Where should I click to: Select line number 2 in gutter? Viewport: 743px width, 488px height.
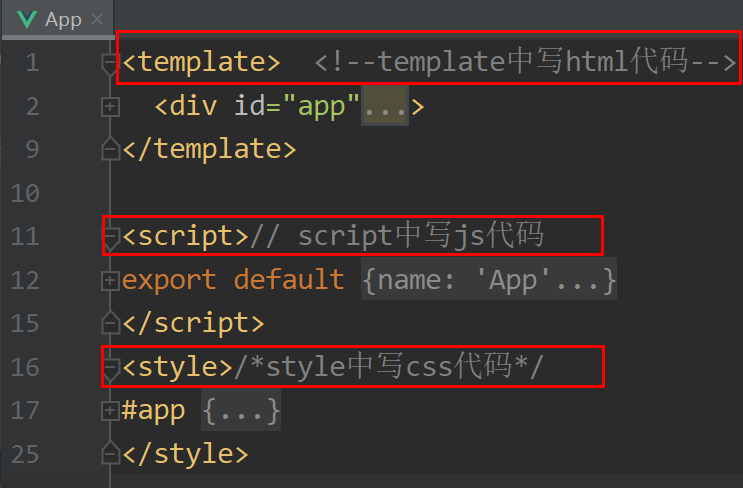pyautogui.click(x=32, y=106)
